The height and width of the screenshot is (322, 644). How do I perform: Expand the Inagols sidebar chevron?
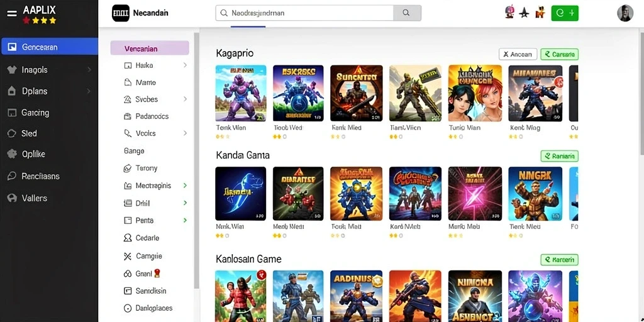(x=89, y=70)
